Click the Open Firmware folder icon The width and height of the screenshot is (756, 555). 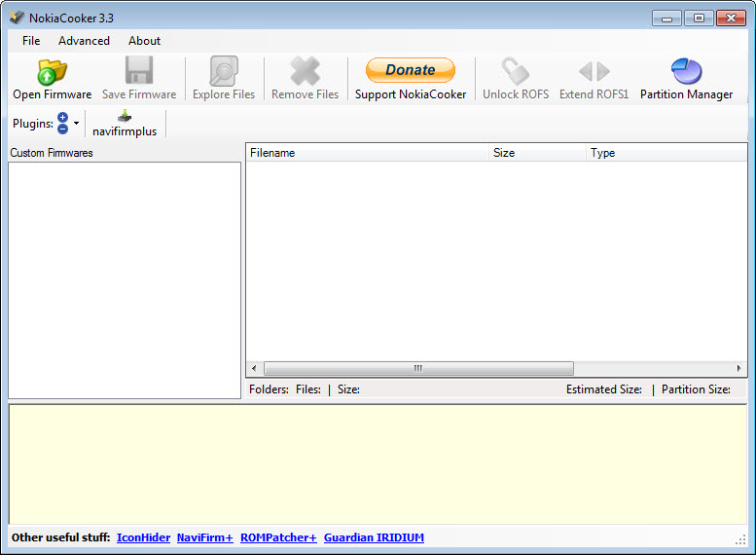53,71
